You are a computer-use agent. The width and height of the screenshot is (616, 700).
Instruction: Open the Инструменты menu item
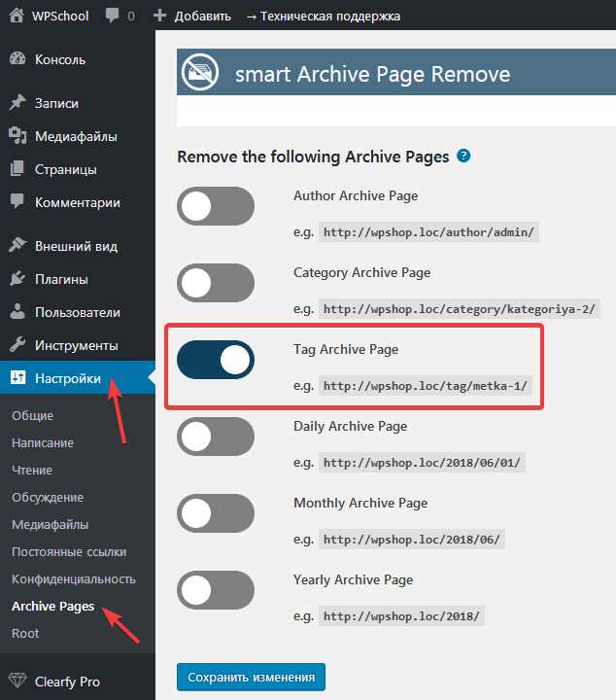tap(76, 345)
